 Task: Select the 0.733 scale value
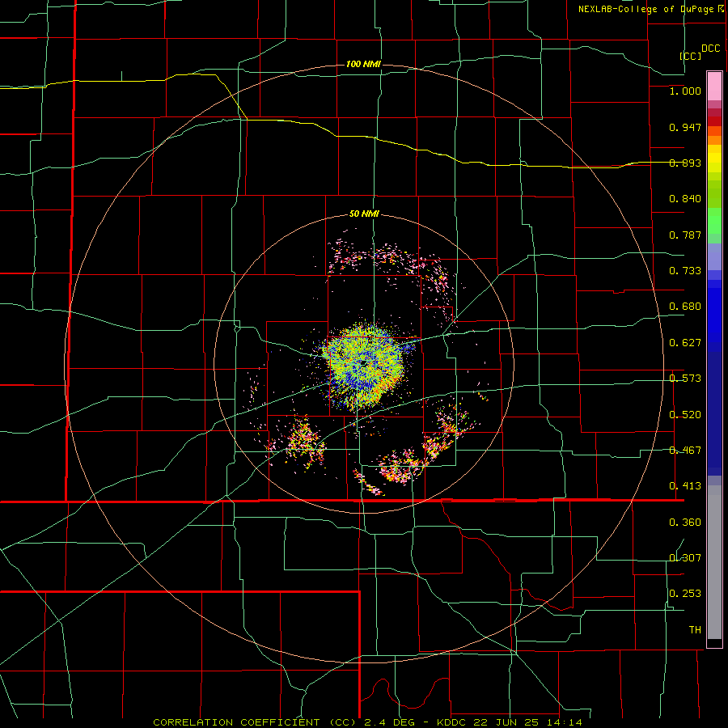(x=685, y=271)
